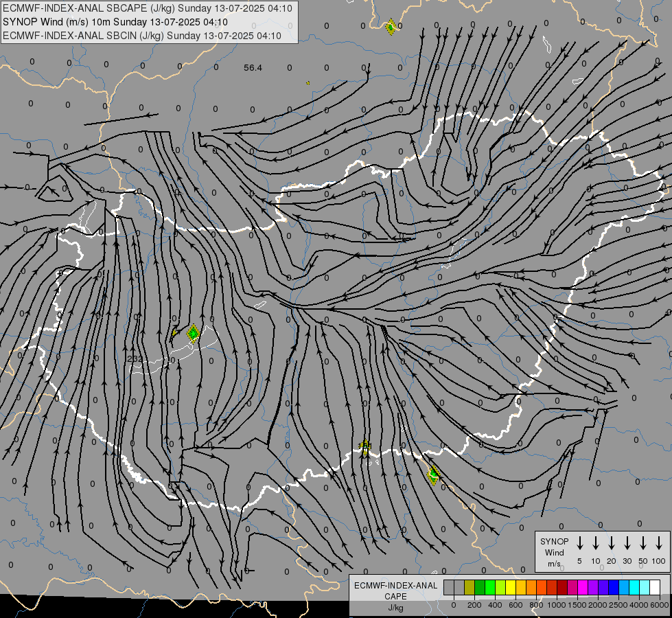The width and height of the screenshot is (672, 618).
Task: Pick the pure blue CAPE legend swatch
Action: (613, 587)
